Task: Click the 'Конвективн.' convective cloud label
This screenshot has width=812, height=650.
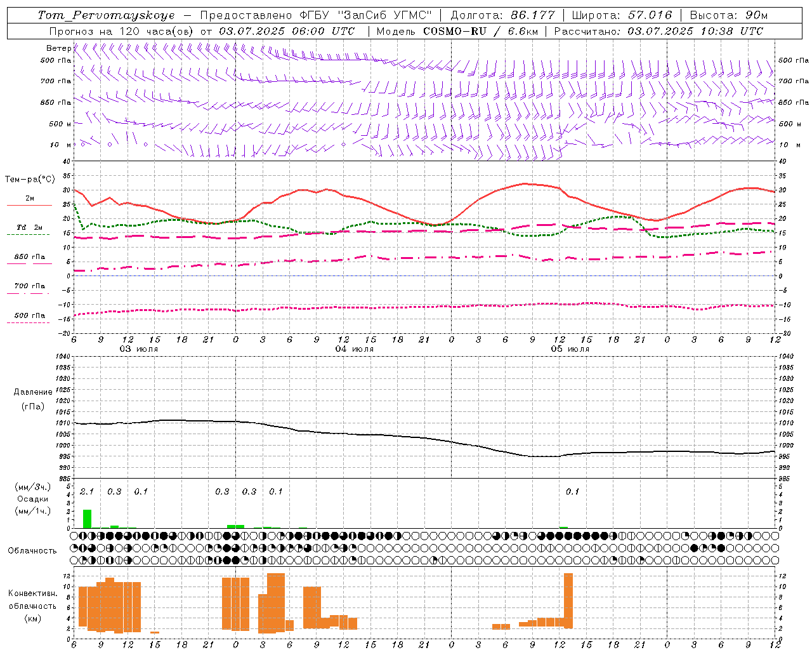Action: [32, 593]
